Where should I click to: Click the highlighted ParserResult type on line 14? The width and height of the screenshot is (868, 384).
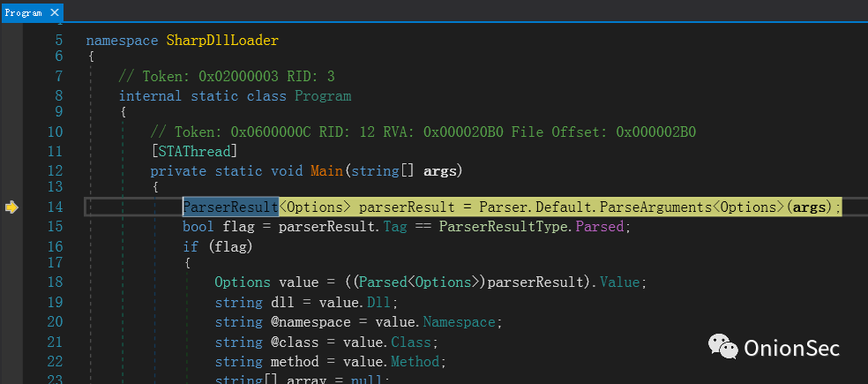231,207
